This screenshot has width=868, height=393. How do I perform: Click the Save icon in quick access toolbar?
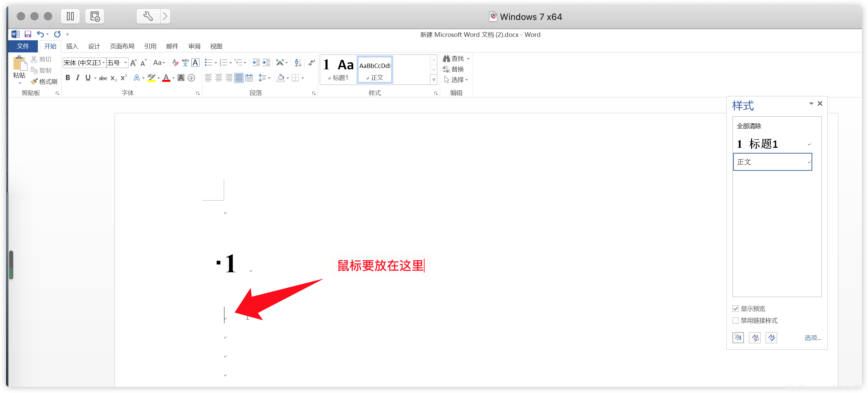(x=28, y=34)
